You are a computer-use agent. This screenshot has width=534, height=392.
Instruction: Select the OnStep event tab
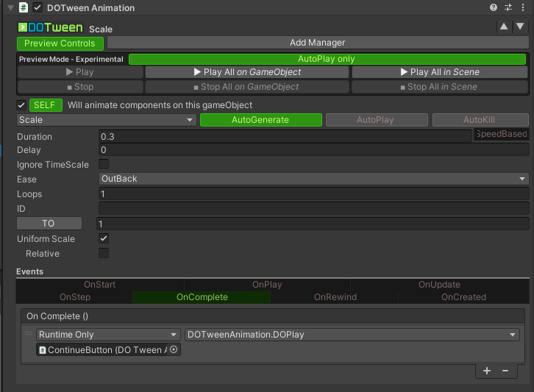tap(75, 297)
